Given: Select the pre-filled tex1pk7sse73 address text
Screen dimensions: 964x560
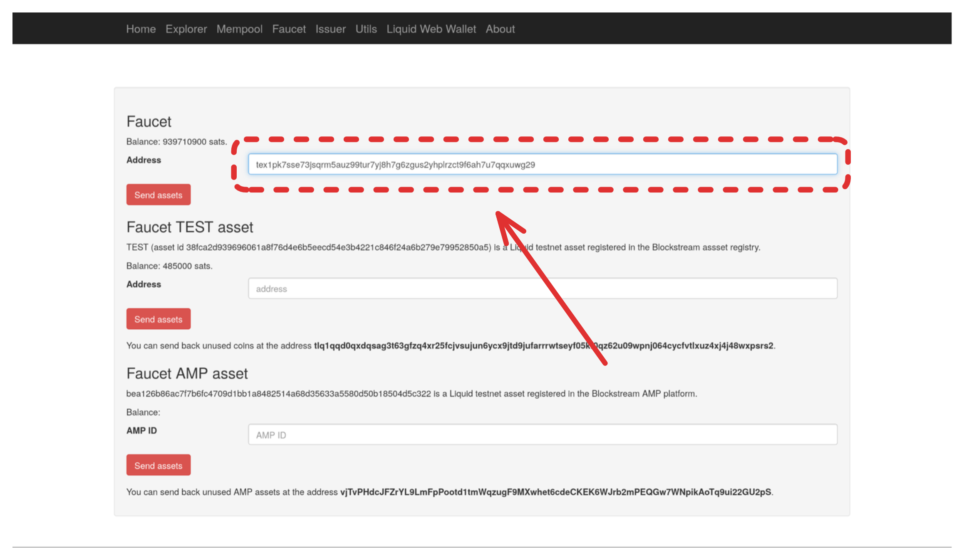Looking at the screenshot, I should coord(395,165).
